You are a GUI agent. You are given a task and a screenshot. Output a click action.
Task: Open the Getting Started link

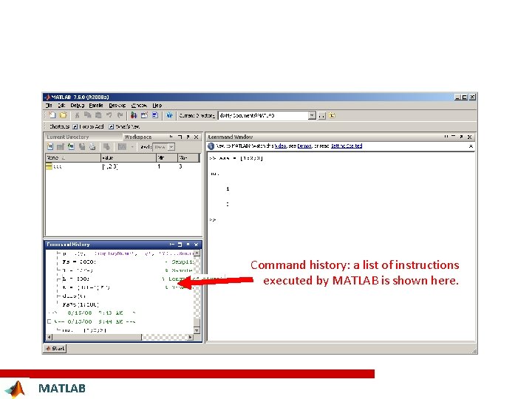point(347,146)
